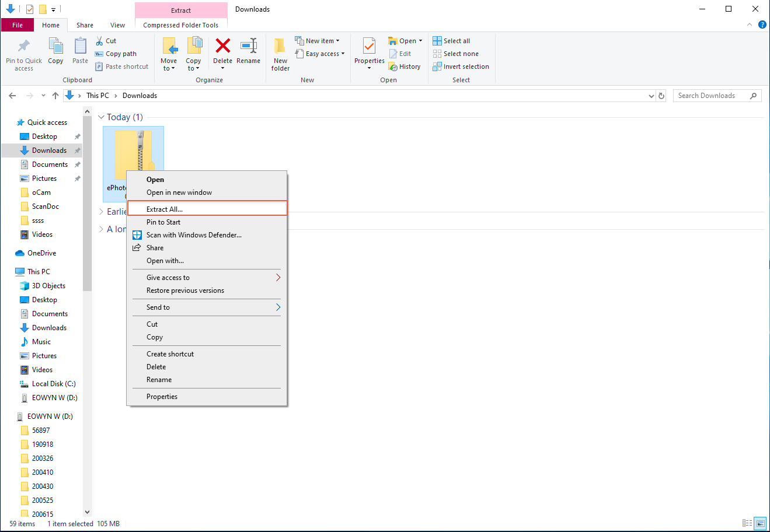Open the red File menu button
This screenshot has height=532, width=770.
(x=18, y=25)
